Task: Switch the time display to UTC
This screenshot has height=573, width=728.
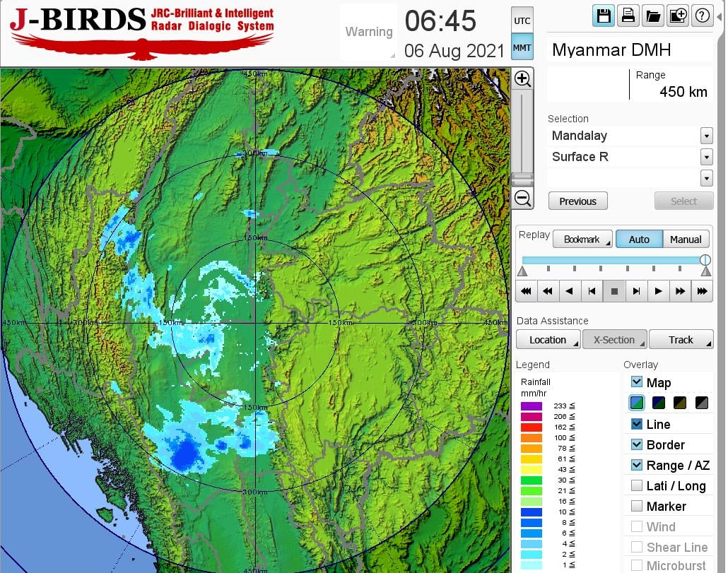Action: 522,21
